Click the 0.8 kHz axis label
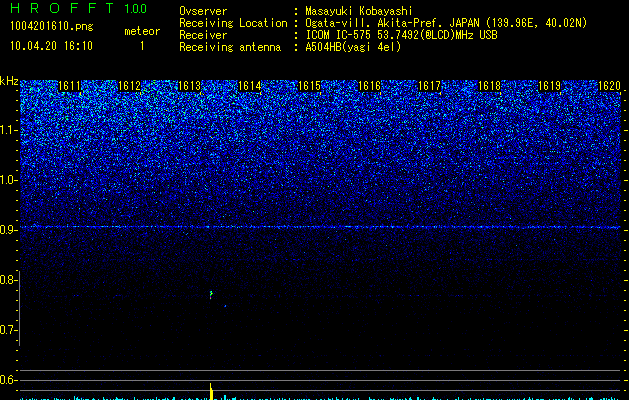Image resolution: width=629 pixels, height=400 pixels. [x=9, y=280]
